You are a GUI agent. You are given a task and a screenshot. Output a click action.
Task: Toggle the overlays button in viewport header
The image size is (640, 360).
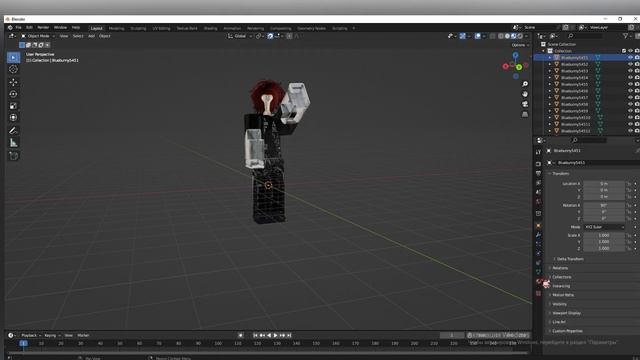click(x=478, y=36)
